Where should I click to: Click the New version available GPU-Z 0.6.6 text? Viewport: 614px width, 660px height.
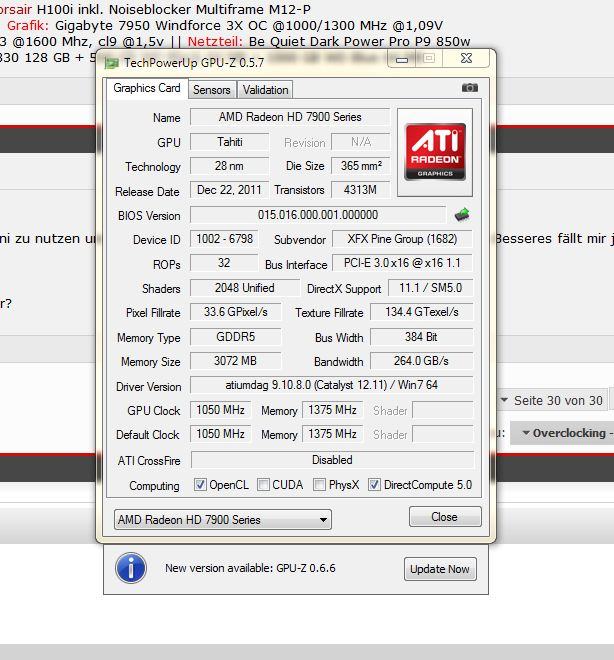[250, 568]
